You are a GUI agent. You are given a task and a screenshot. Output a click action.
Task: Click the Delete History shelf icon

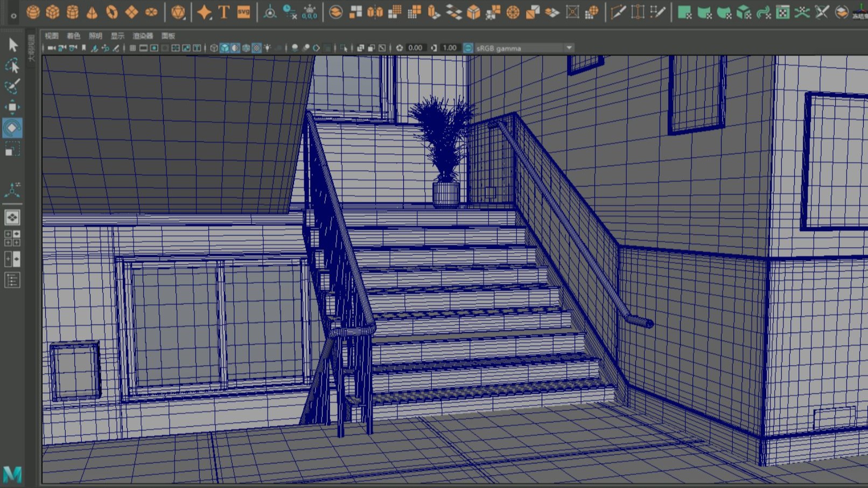[290, 12]
